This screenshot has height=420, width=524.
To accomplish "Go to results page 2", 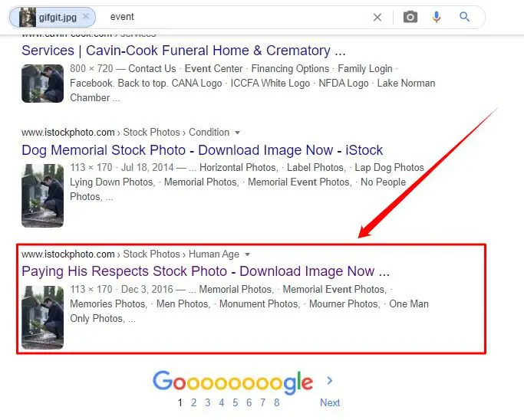I will pos(193,402).
